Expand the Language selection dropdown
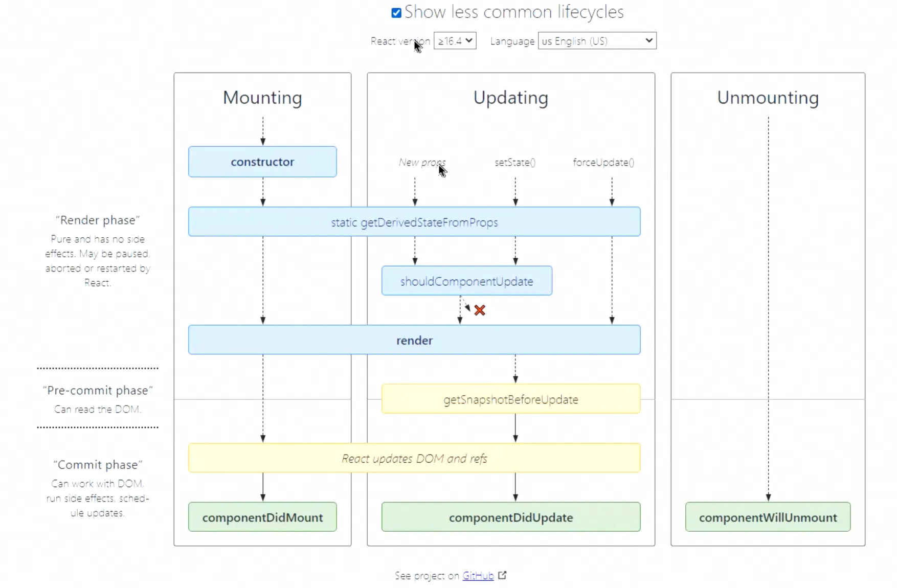 (597, 41)
